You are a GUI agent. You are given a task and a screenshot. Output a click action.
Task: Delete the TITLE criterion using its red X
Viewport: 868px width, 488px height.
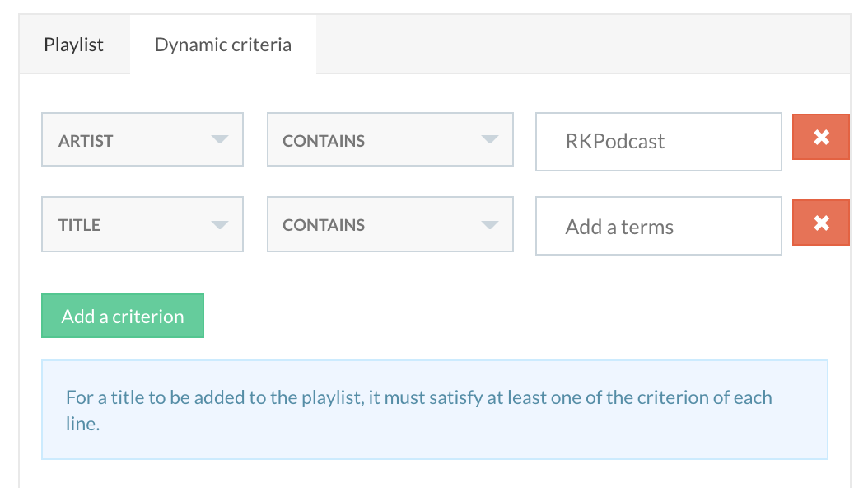[x=820, y=223]
